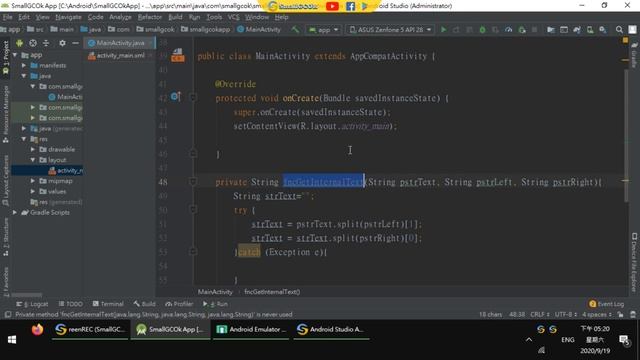The image size is (640, 360).
Task: Switch to the MainActivity.java editor tab
Action: click(x=119, y=43)
